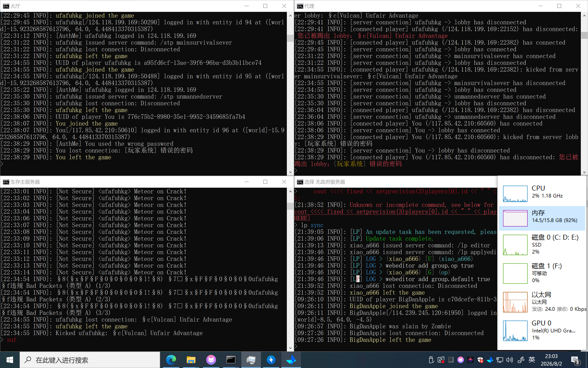Close the 大厅 console window
This screenshot has height=368, width=588.
[284, 6]
